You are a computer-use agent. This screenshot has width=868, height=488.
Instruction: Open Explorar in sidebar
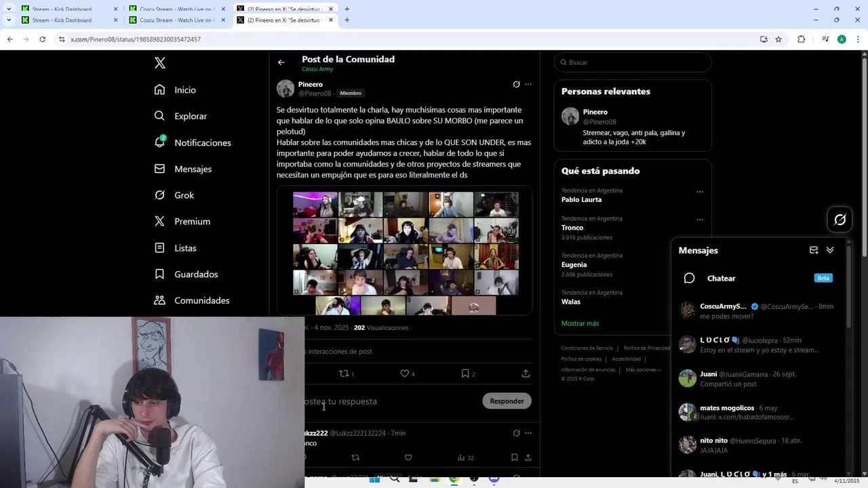click(181, 116)
